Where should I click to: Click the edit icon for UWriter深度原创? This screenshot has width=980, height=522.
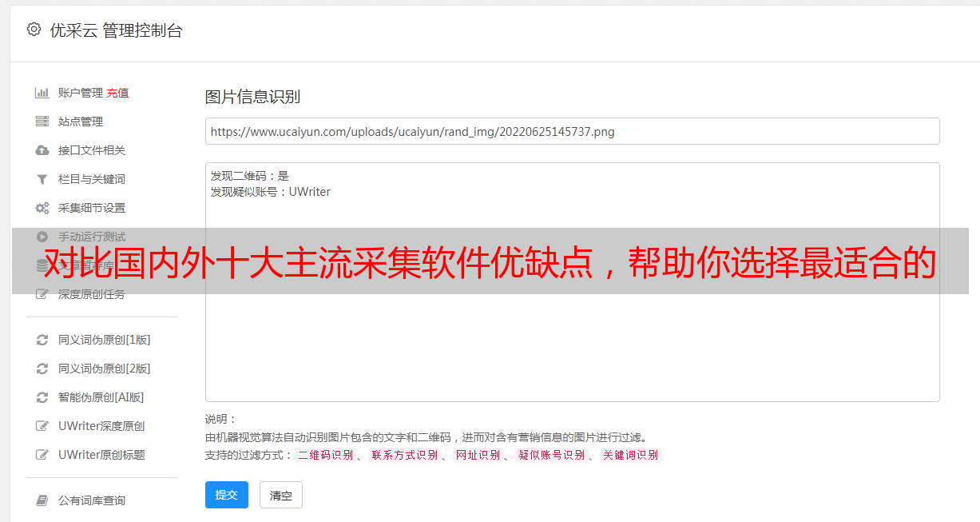click(x=42, y=426)
